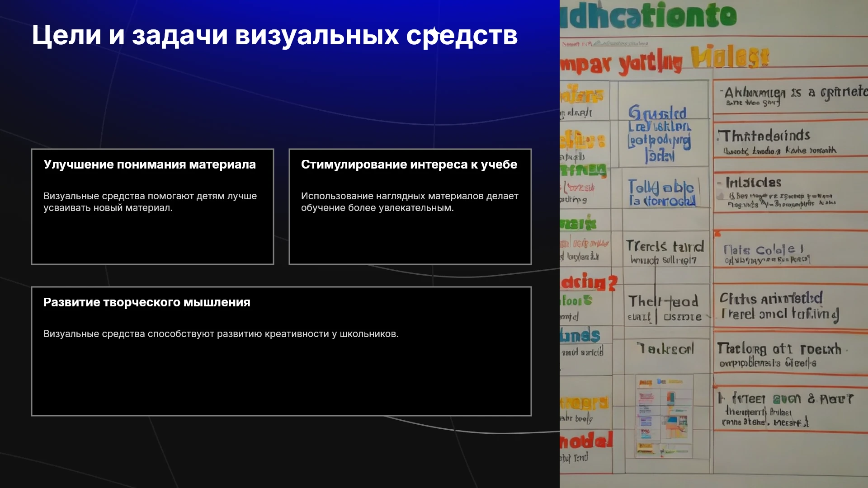
Task: Click the blue handwritten "Tolld able" cell
Action: 661,193
